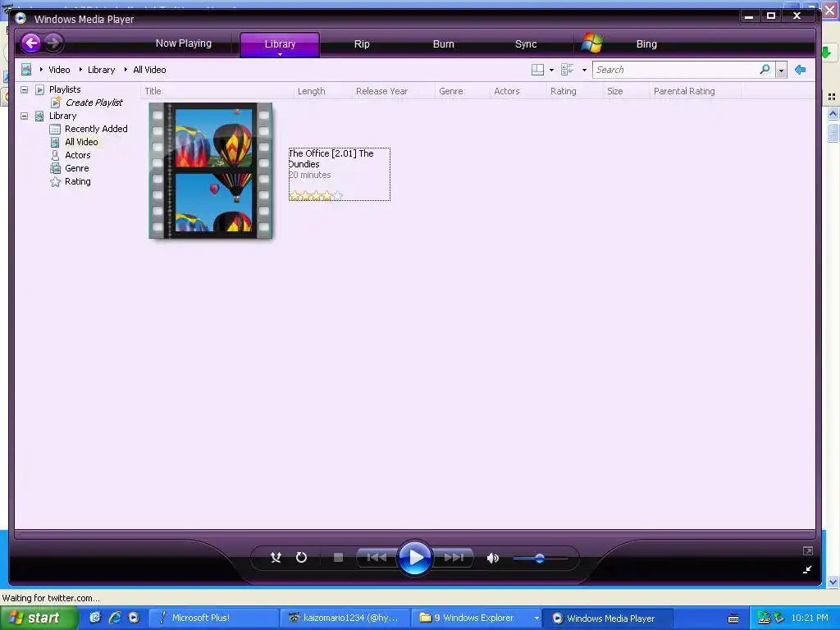The height and width of the screenshot is (630, 840).
Task: Open the search options dropdown arrow
Action: click(x=781, y=71)
